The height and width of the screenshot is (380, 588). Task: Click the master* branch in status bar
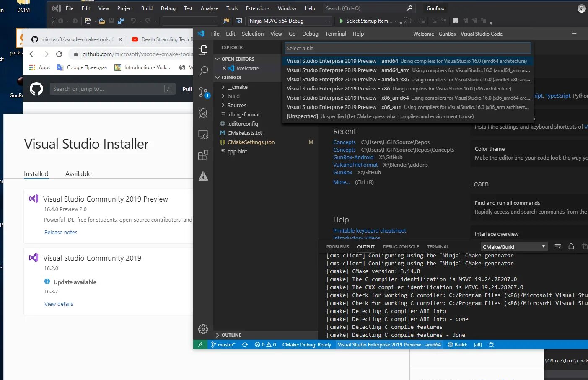click(x=223, y=345)
